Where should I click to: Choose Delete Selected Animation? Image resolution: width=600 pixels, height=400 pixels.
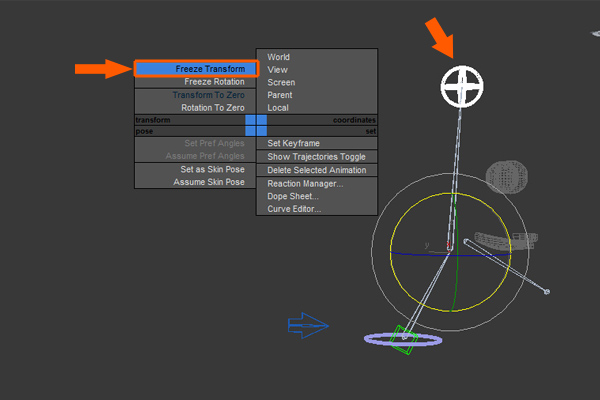[x=317, y=170]
